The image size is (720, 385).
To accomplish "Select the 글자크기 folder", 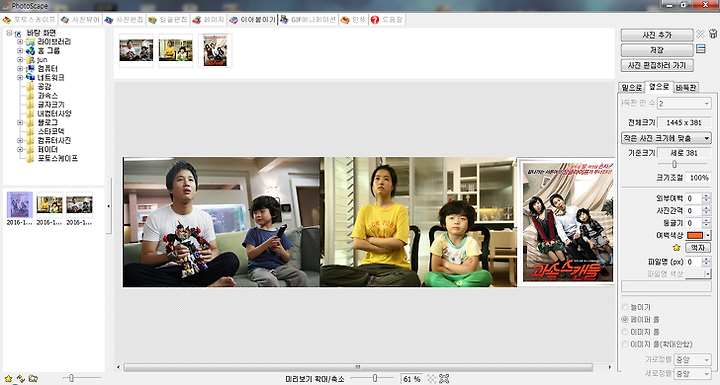I will (x=51, y=105).
